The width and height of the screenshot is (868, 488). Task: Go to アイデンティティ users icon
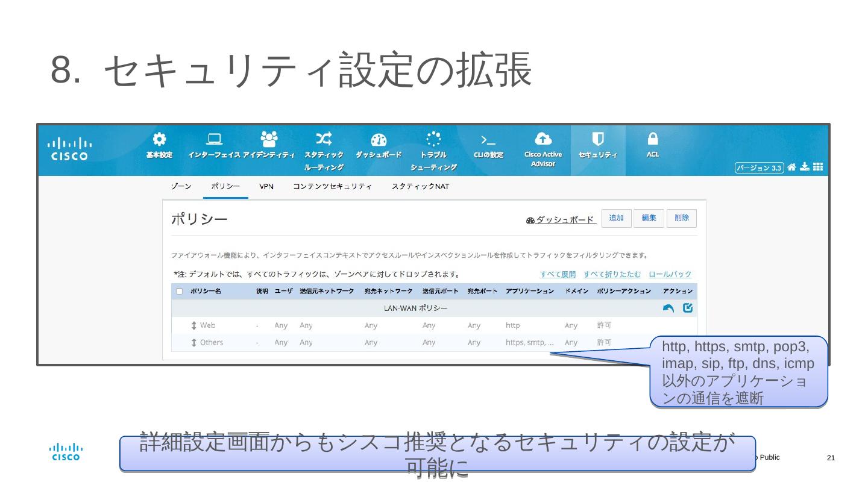[x=269, y=139]
